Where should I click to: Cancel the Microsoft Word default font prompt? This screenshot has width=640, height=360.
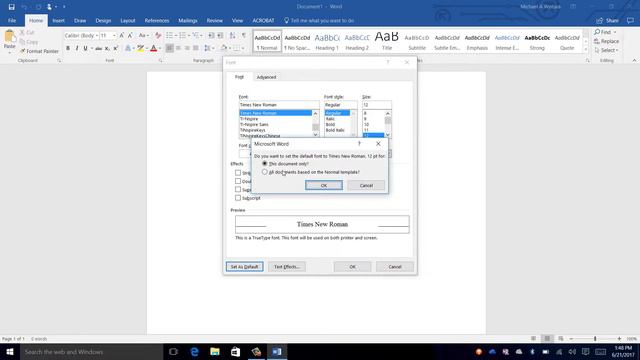point(366,185)
